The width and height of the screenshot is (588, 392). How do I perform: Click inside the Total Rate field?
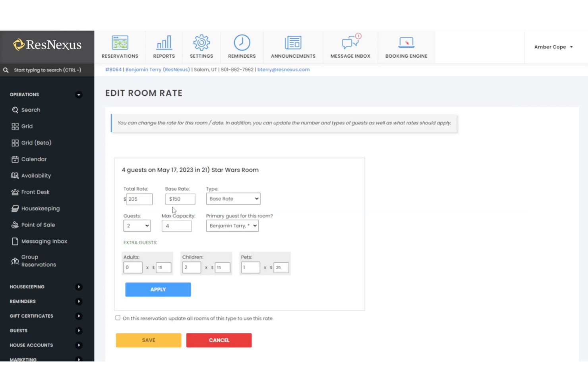(139, 199)
